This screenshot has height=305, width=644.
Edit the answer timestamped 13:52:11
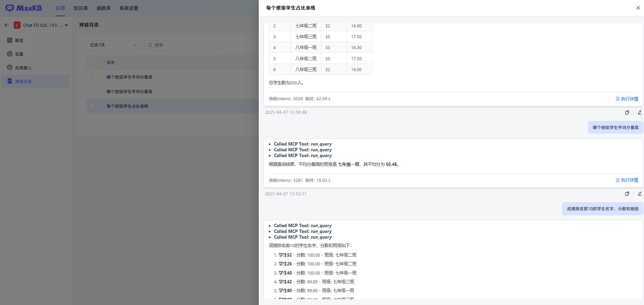[x=640, y=194]
